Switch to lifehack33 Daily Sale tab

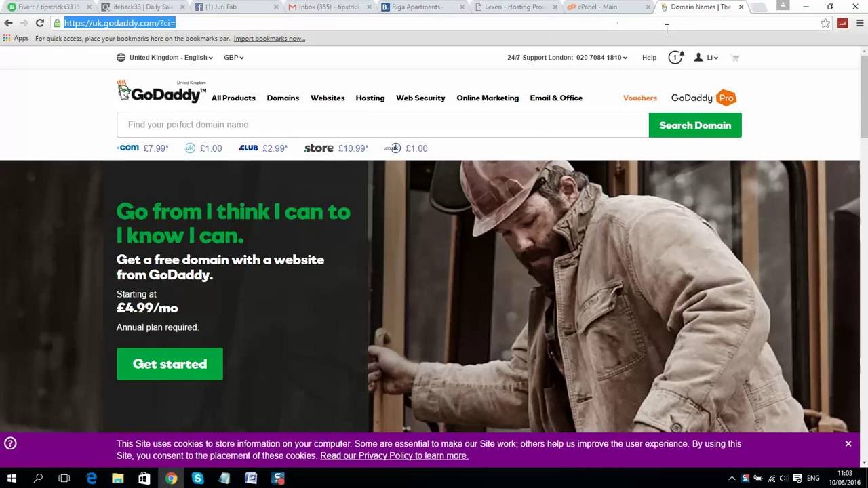click(x=141, y=7)
